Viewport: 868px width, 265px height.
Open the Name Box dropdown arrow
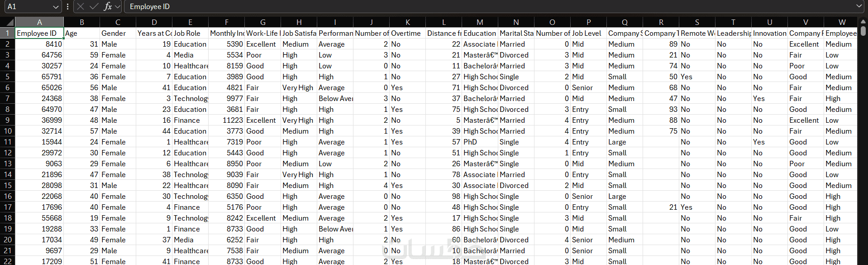56,7
